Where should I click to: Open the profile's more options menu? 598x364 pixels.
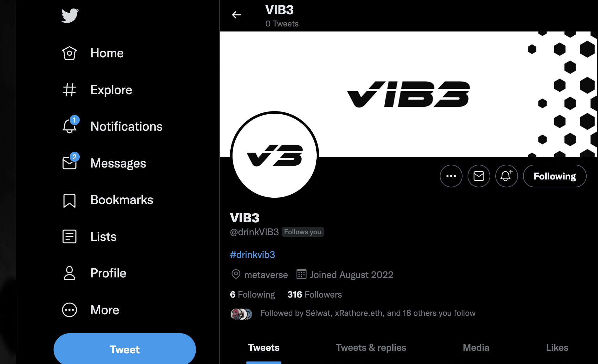[451, 176]
